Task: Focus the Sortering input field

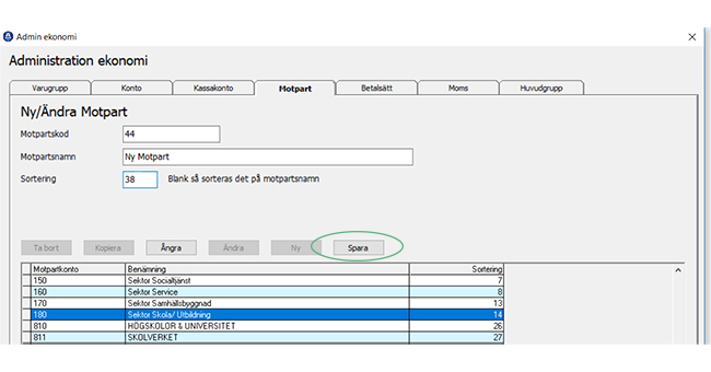Action: tap(140, 180)
